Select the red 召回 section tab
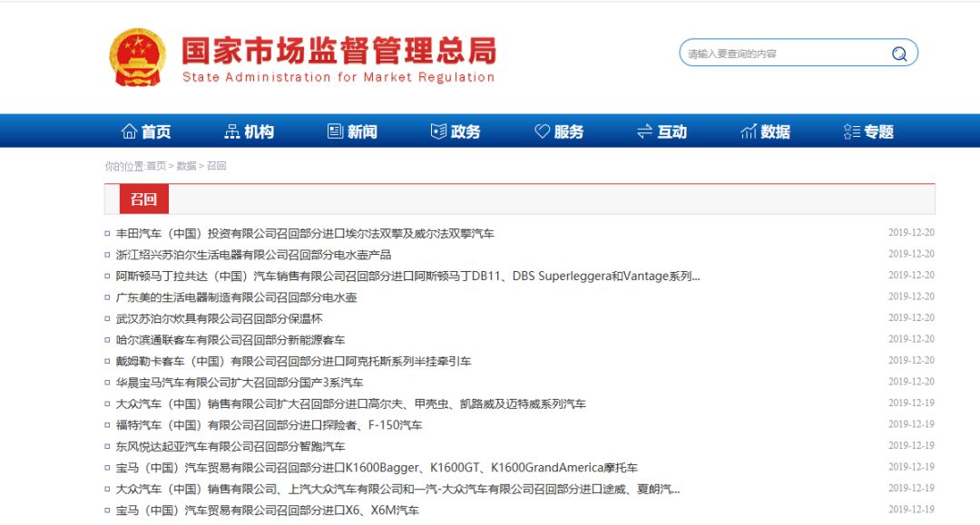The width and height of the screenshot is (980, 525). 143,199
